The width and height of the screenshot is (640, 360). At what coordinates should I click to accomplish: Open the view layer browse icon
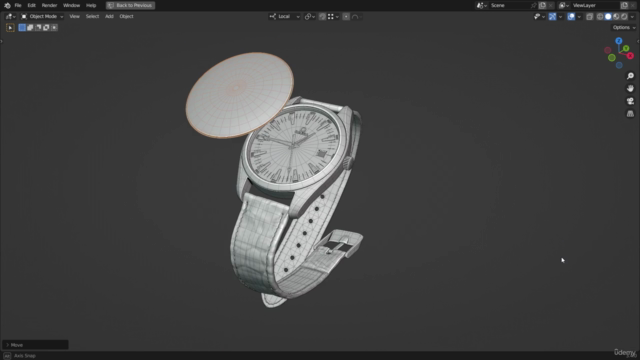[564, 5]
